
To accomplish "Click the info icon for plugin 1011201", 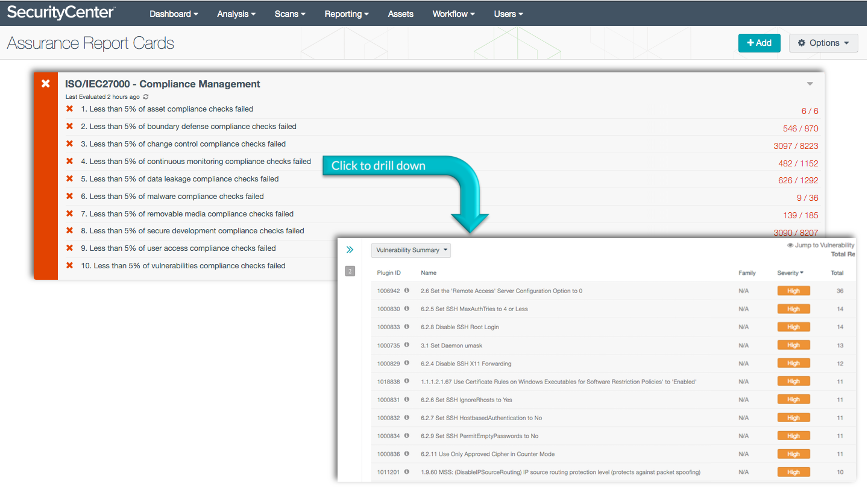I will [x=406, y=472].
